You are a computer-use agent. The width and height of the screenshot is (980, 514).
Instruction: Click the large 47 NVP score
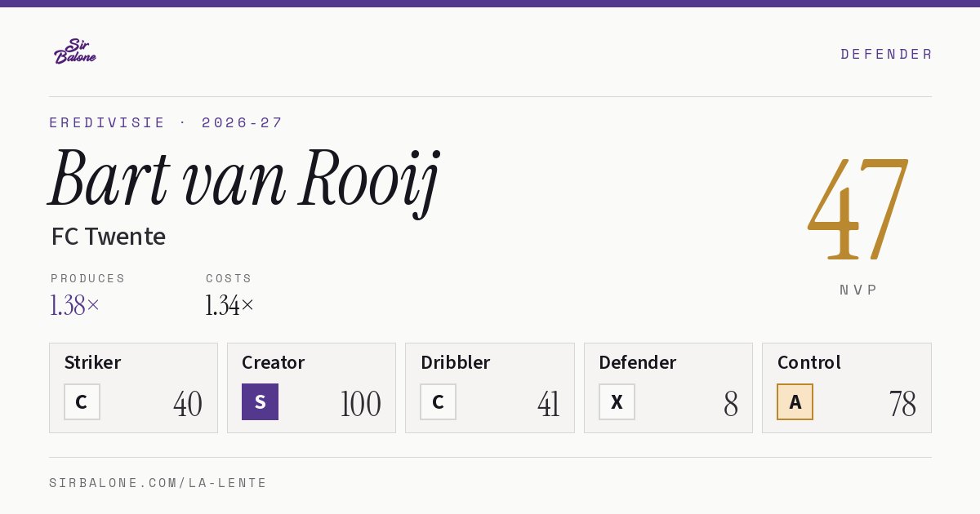pos(858,209)
